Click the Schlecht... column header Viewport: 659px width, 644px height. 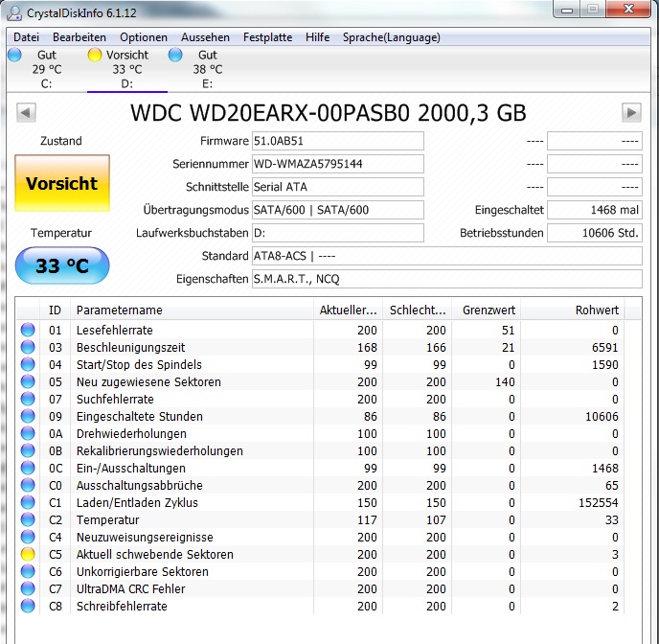(417, 310)
